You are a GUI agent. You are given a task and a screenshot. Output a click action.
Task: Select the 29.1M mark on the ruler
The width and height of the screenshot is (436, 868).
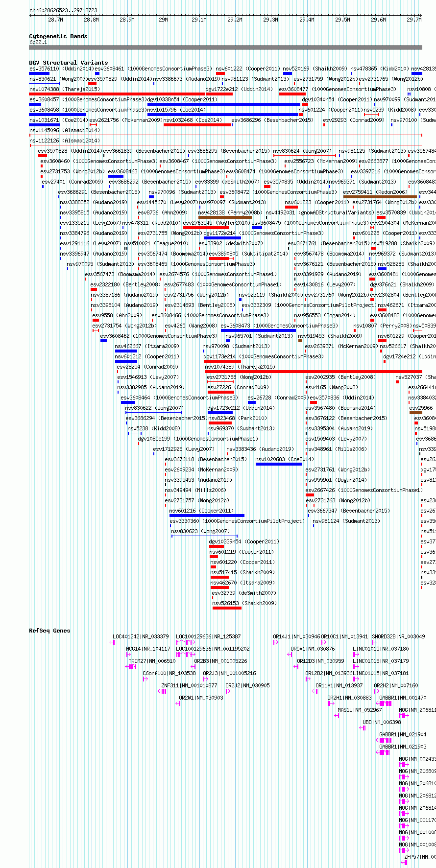click(199, 20)
